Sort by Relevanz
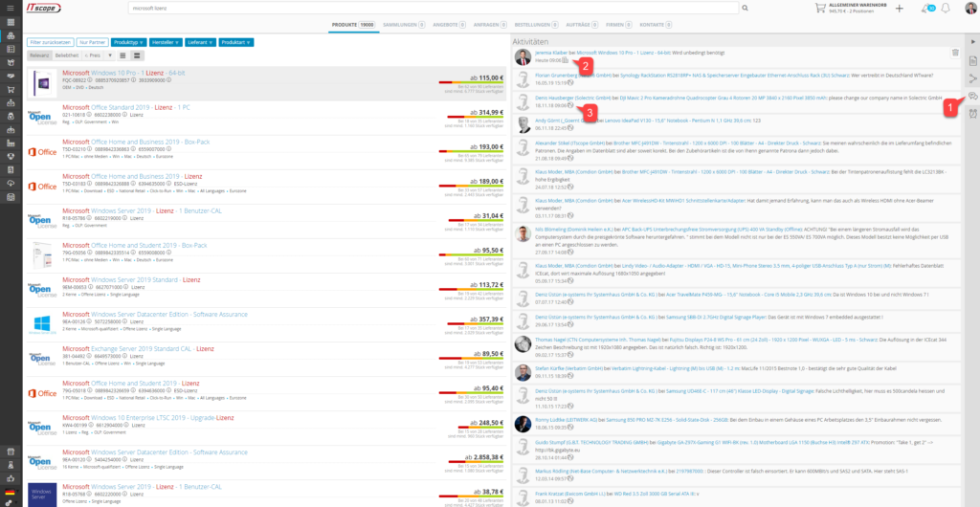Image resolution: width=980 pixels, height=507 pixels. click(39, 55)
